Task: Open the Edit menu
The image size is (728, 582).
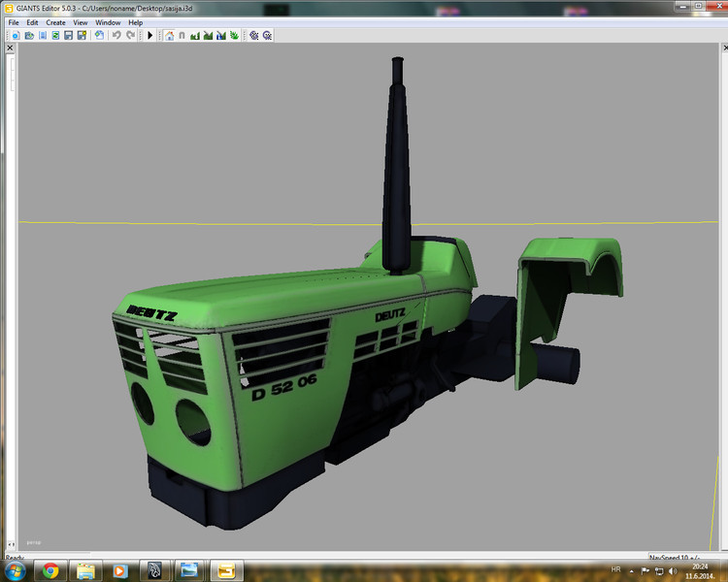Action: tap(32, 22)
